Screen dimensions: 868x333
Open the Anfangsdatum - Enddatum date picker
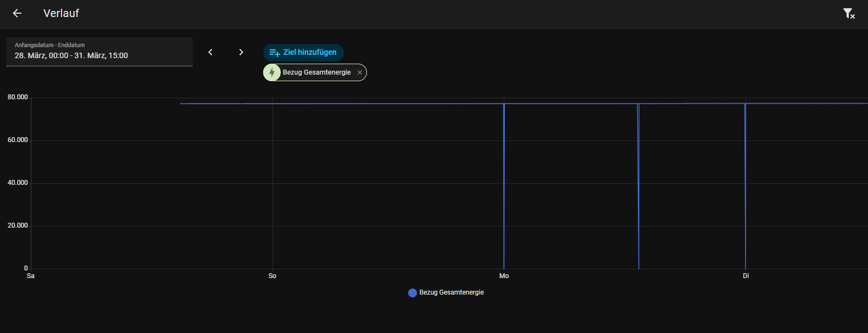point(99,52)
